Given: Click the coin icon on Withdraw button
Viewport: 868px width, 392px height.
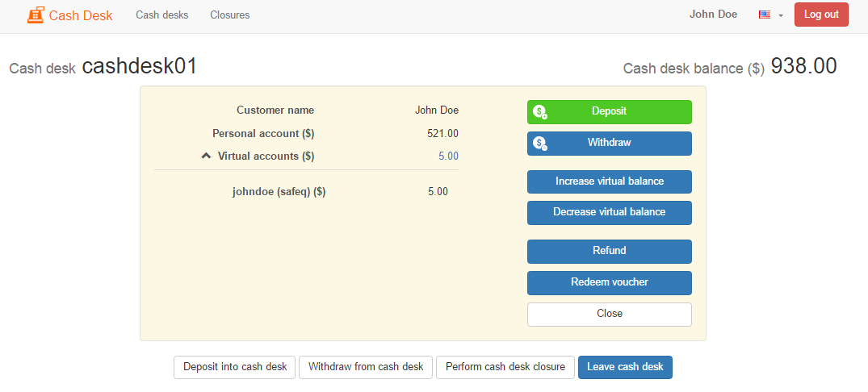Looking at the screenshot, I should coord(540,144).
